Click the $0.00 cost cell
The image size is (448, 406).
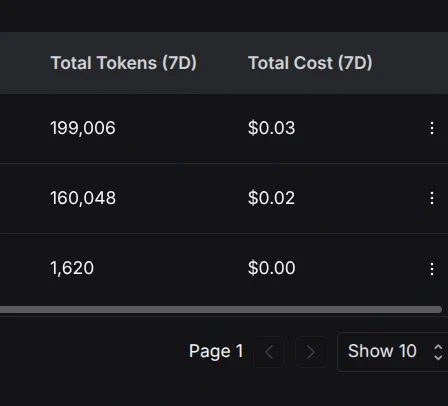pos(271,268)
